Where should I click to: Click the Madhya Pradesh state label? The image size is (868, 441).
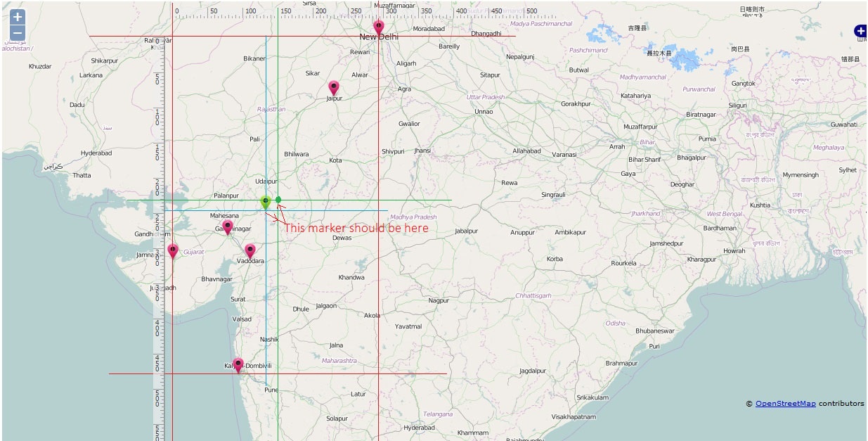413,217
